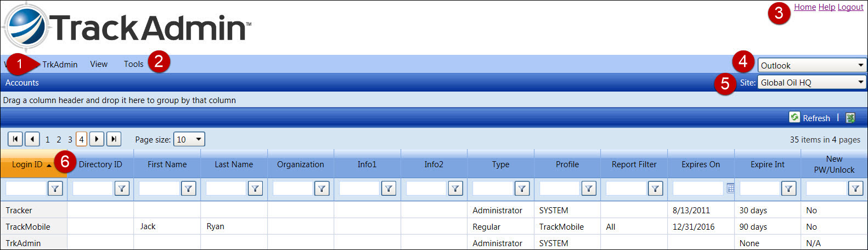Open the Report Filter column filter menu
The width and height of the screenshot is (868, 250).
tap(655, 189)
